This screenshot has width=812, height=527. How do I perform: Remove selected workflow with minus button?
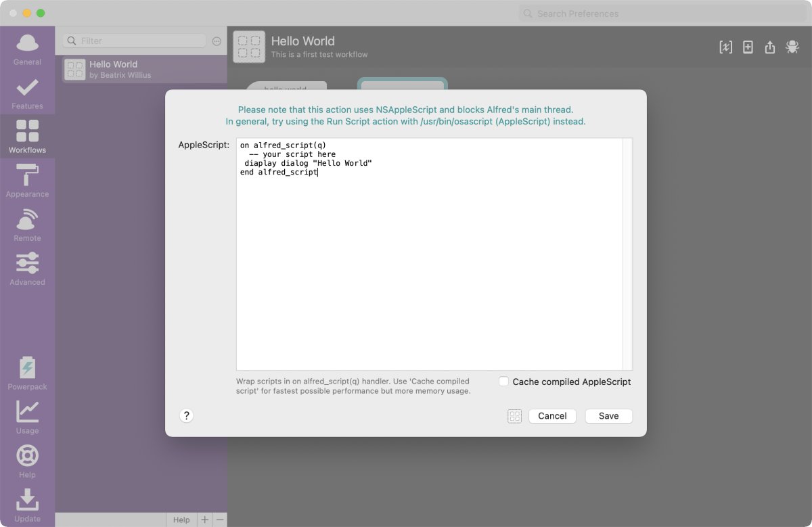[219, 520]
